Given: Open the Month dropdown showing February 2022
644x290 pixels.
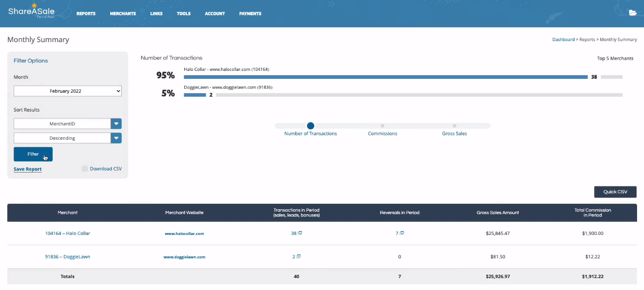Looking at the screenshot, I should pos(68,91).
